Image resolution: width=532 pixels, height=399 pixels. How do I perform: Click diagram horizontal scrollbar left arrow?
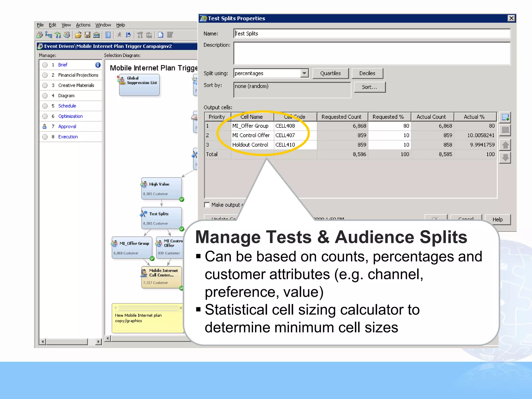(x=108, y=338)
